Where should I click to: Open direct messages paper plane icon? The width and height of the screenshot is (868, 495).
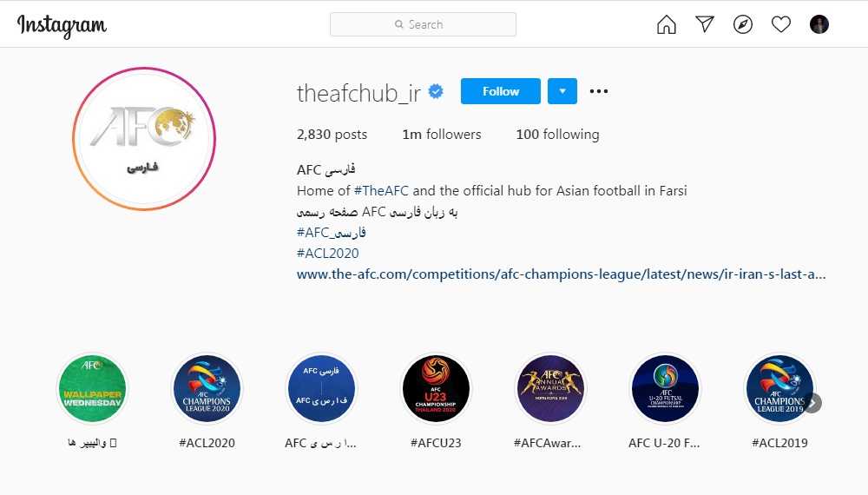pos(704,23)
